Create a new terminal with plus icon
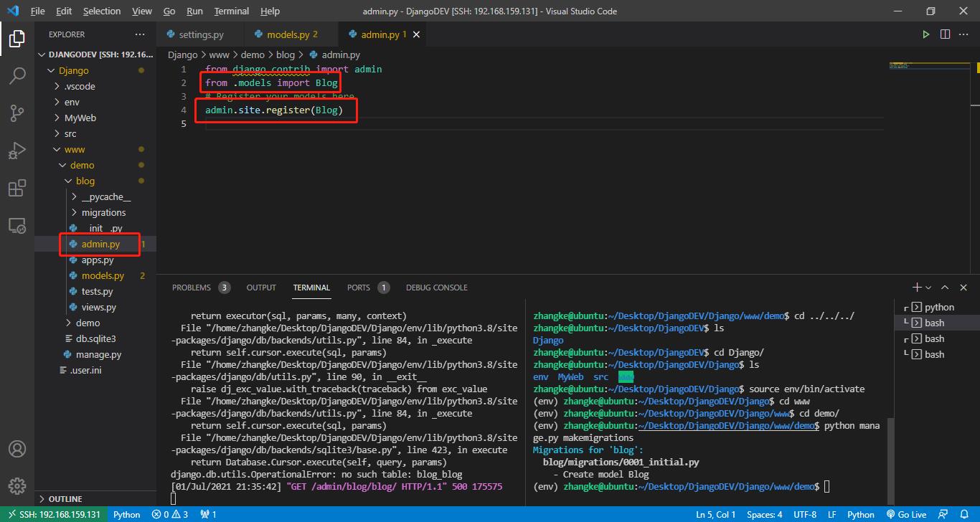The height and width of the screenshot is (522, 980). coord(916,287)
